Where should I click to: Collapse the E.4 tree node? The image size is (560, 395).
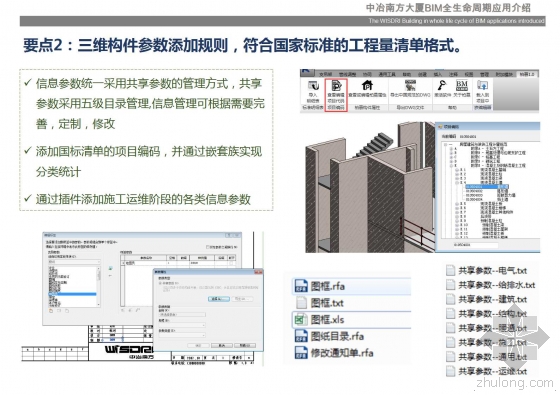[457, 182]
